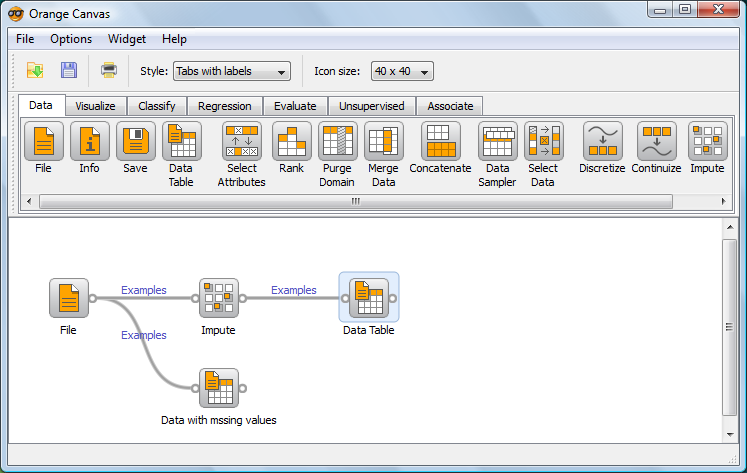Click the Print toolbar icon

[109, 70]
